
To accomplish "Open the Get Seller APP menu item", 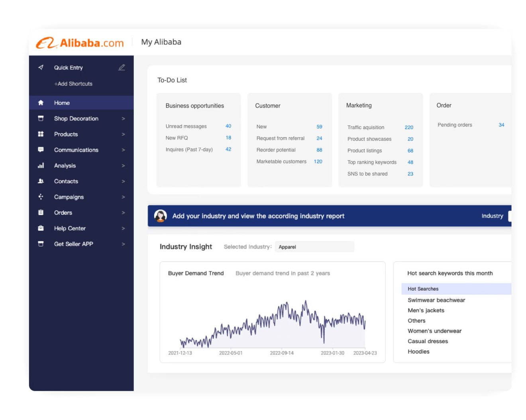I will (73, 244).
